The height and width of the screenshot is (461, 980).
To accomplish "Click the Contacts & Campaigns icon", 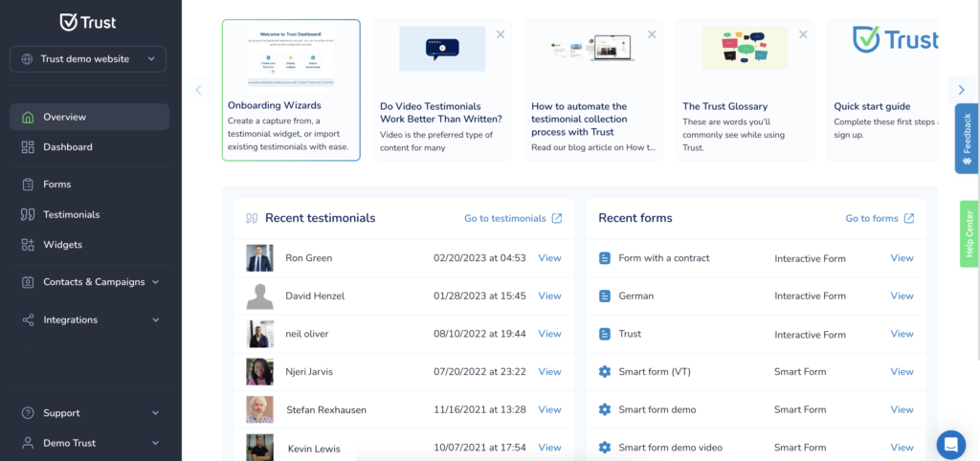I will coord(28,282).
